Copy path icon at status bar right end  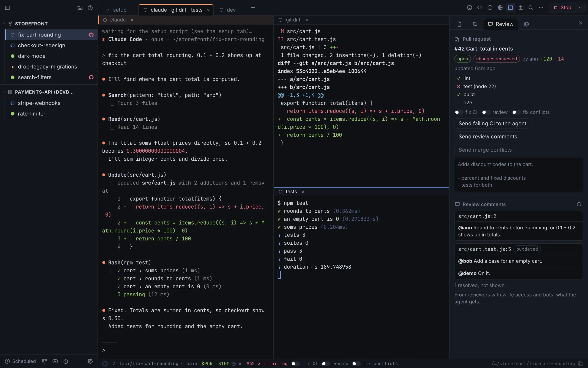pyautogui.click(x=580, y=364)
